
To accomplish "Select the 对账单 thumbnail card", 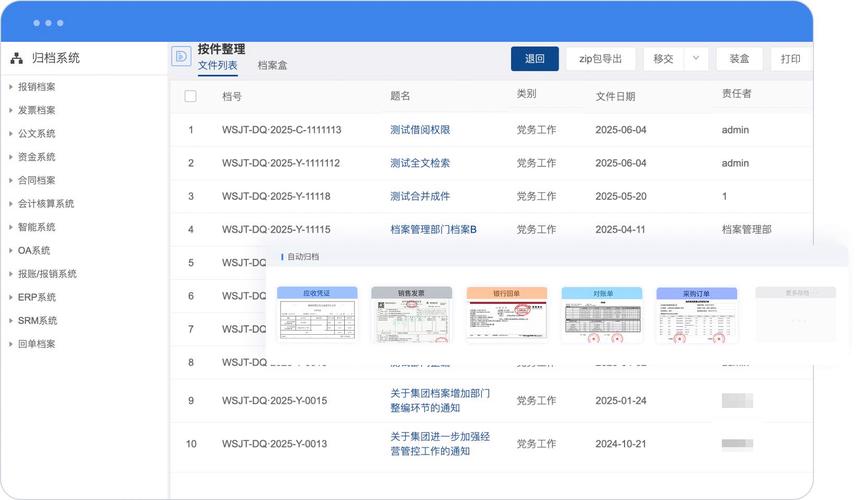I will 601,314.
